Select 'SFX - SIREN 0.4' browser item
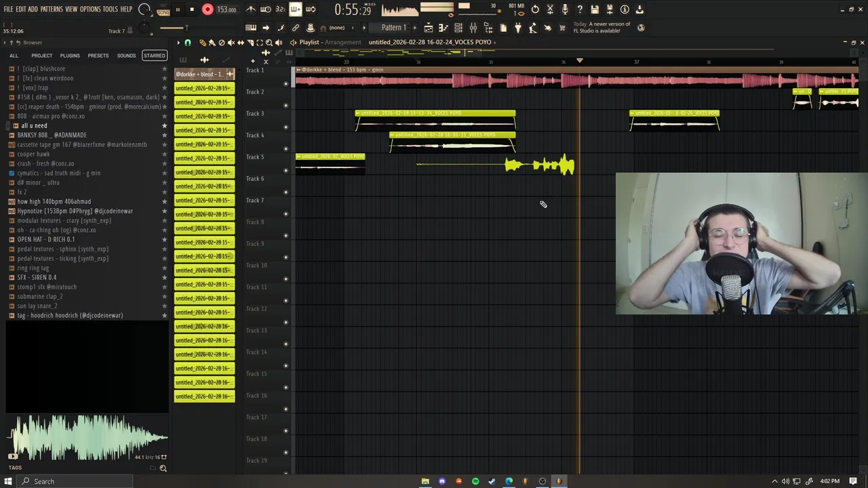This screenshot has width=868, height=488. click(x=37, y=277)
